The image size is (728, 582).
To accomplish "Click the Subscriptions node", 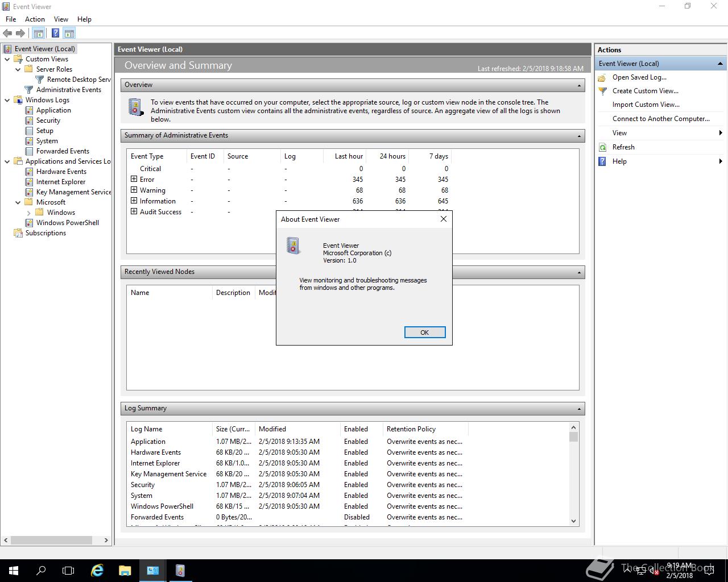I will pos(45,233).
